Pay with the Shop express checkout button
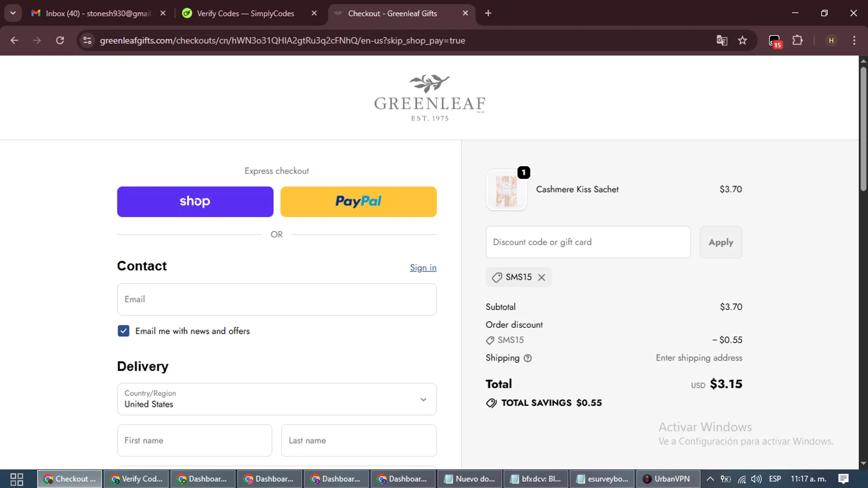Viewport: 868px width, 488px height. [195, 201]
